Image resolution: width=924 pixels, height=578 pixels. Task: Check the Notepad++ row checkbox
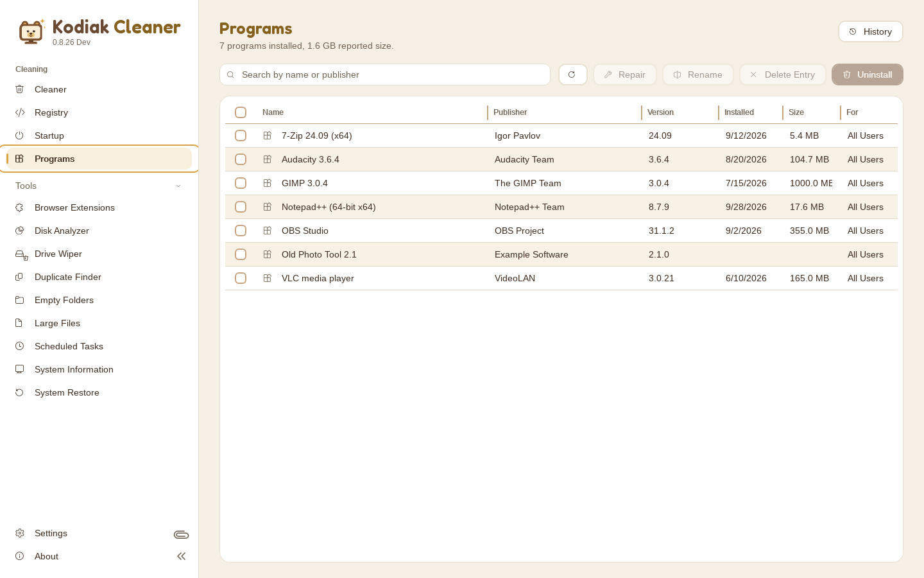[x=241, y=207]
